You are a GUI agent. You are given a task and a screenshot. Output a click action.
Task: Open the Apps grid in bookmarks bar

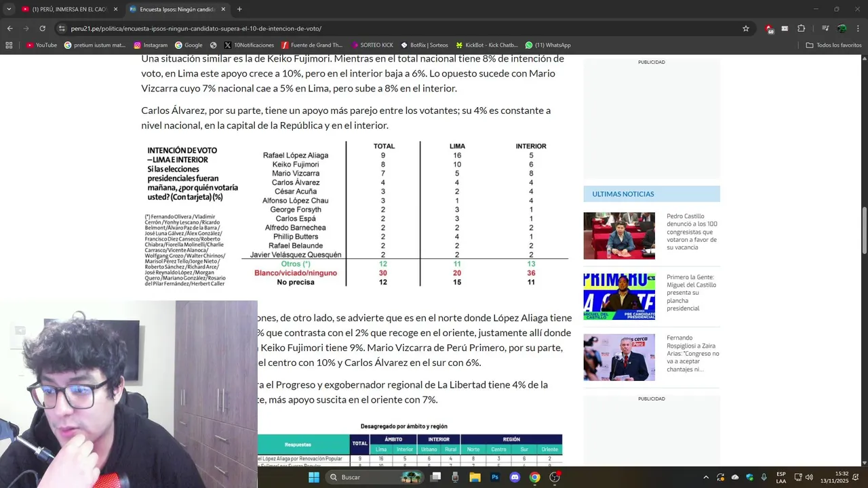(x=9, y=45)
